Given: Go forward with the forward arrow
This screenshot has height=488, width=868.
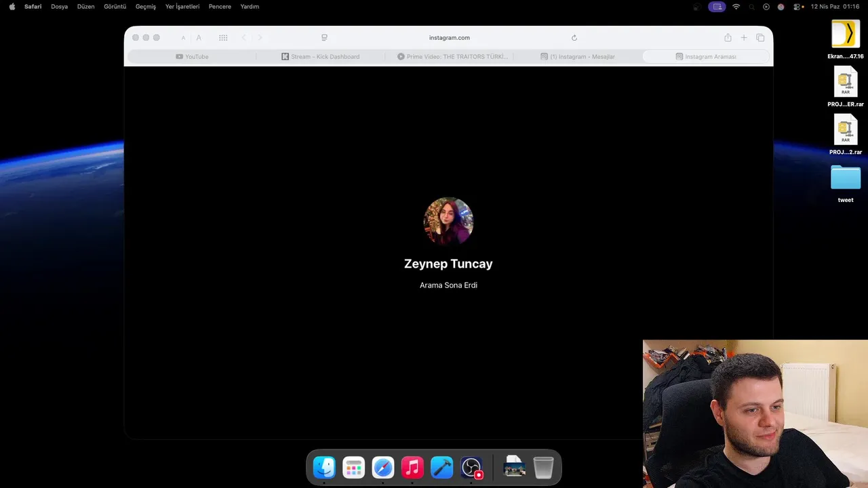Looking at the screenshot, I should click(x=260, y=38).
